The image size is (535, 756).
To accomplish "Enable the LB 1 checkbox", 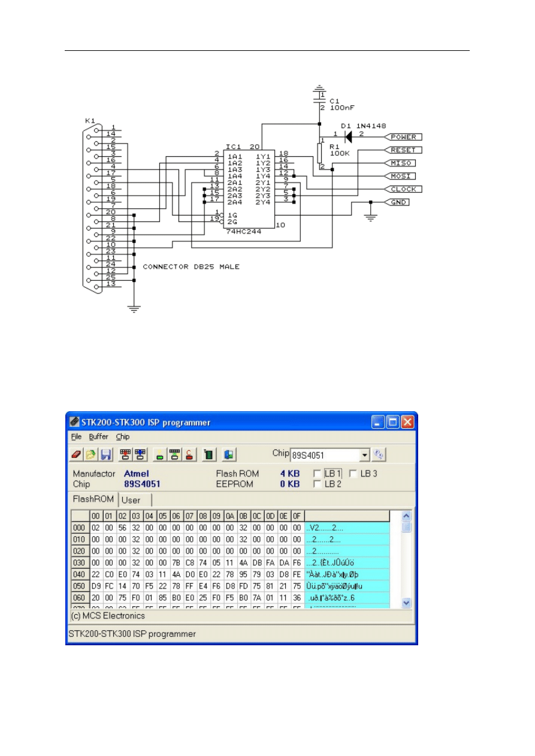I will [317, 474].
